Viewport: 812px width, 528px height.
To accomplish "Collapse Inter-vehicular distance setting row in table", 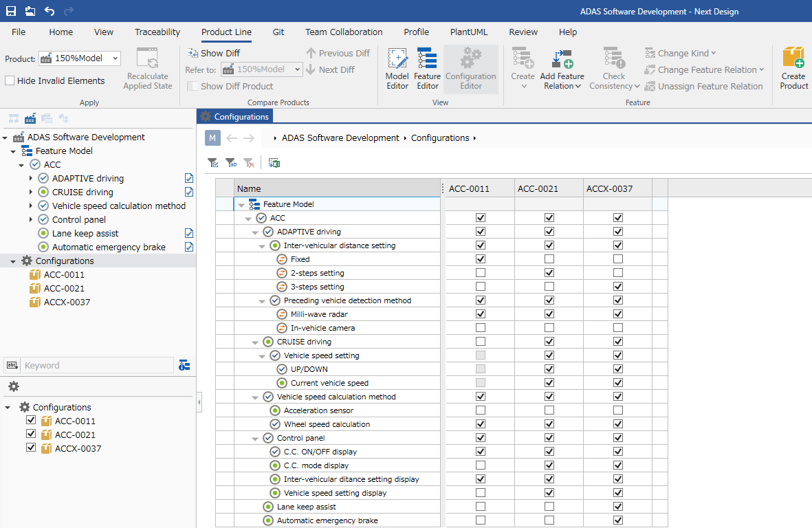I will (x=262, y=246).
